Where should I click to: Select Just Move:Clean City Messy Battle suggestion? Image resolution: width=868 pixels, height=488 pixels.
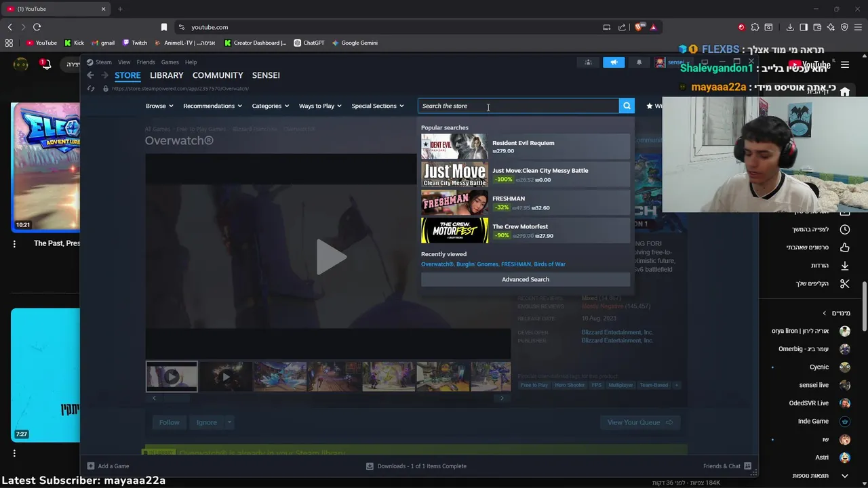click(x=526, y=175)
